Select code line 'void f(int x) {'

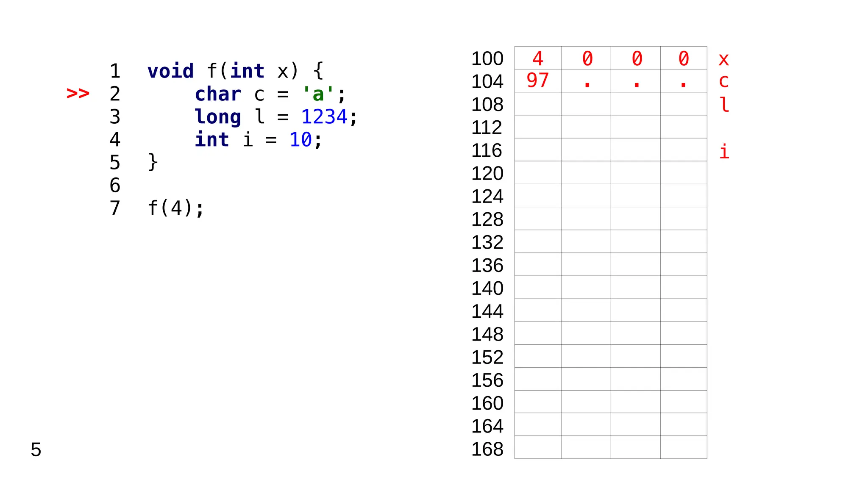(x=236, y=71)
